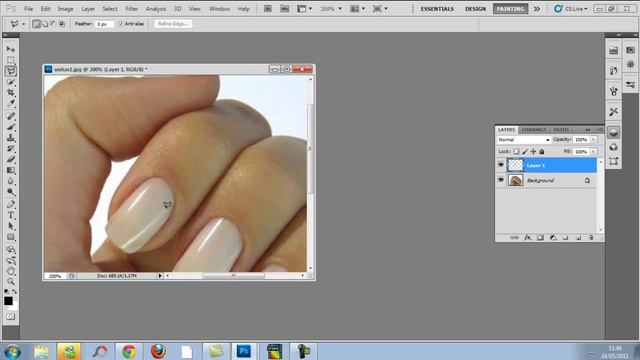Viewport: 640px width, 360px height.
Task: Select the Pen tool
Action: coord(11,204)
